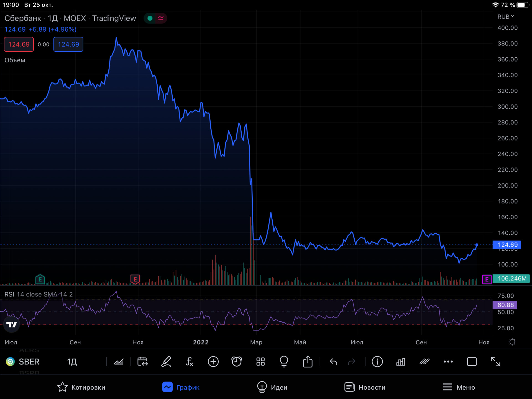532x399 pixels.
Task: Create an alert with the alarm clock icon
Action: (237, 362)
